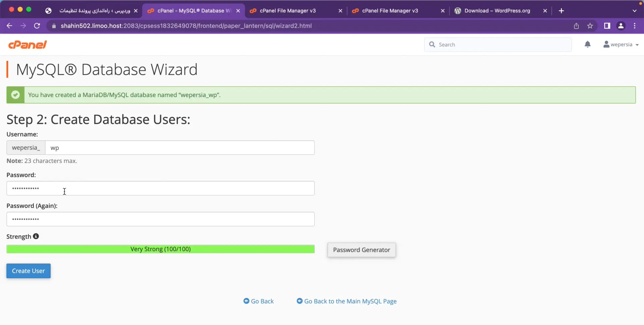Close the first cPanel File Manager v3 tab
This screenshot has height=325, width=644.
(340, 11)
